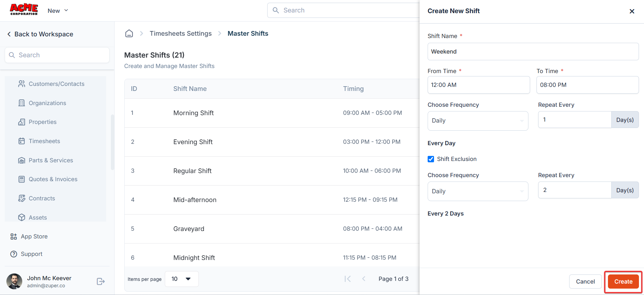The width and height of the screenshot is (644, 295).
Task: Click the Organizations building icon
Action: click(x=22, y=103)
